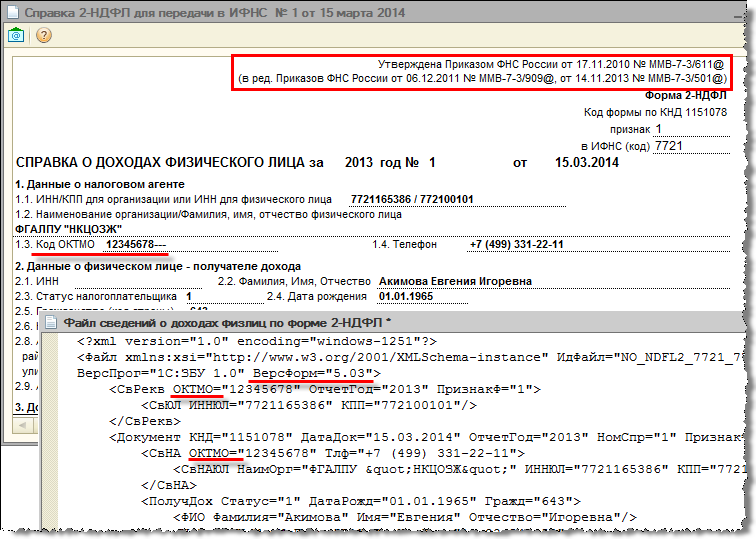This screenshot has height=539, width=756.
Task: Click the text Форма 2-НДФЛ
Action: pos(686,95)
